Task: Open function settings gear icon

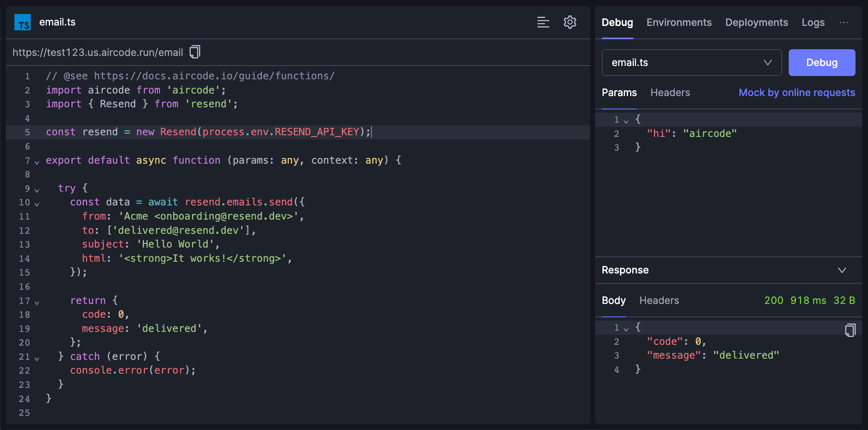Action: coord(570,22)
